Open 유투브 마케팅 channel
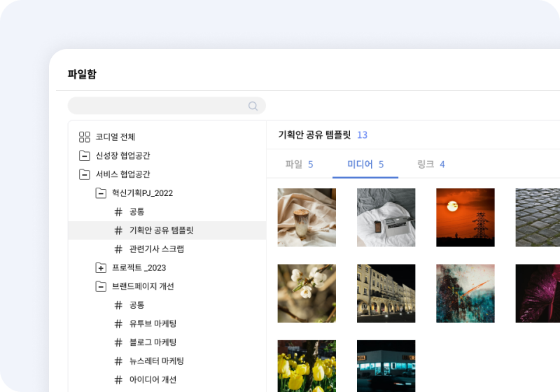The height and width of the screenshot is (392, 560). coord(153,323)
